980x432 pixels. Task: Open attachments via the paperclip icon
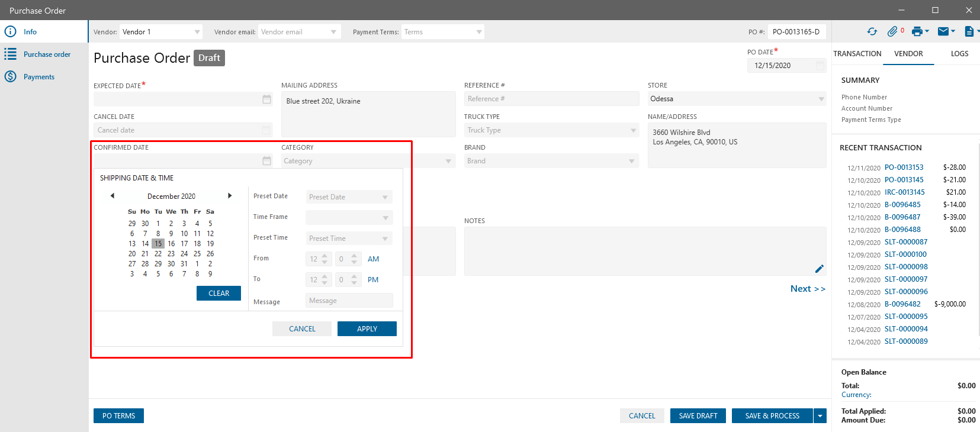(892, 32)
